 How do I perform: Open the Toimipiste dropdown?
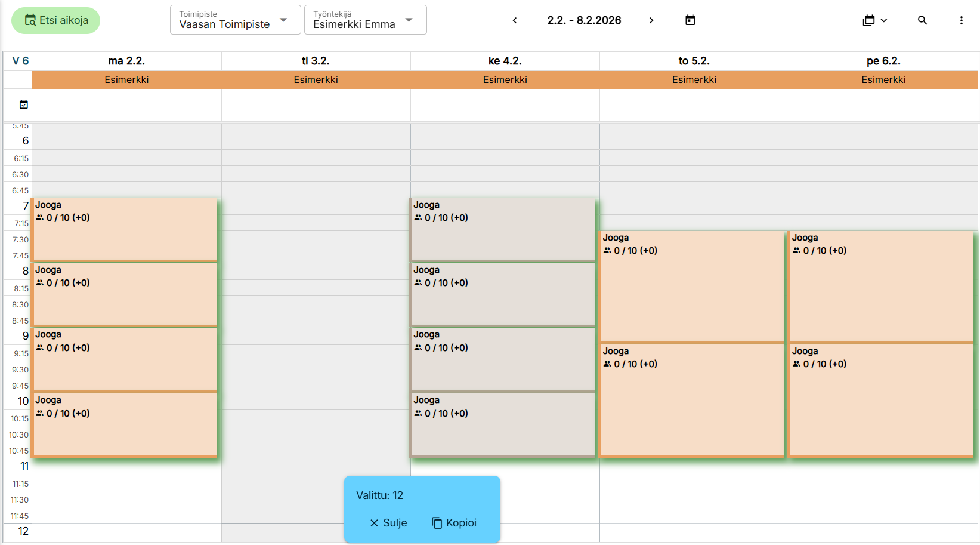pos(235,20)
